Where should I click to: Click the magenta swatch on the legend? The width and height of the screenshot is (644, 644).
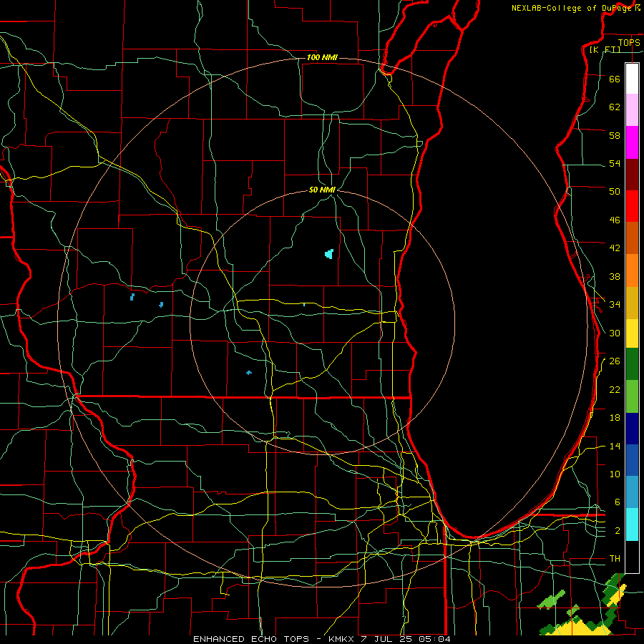point(632,142)
